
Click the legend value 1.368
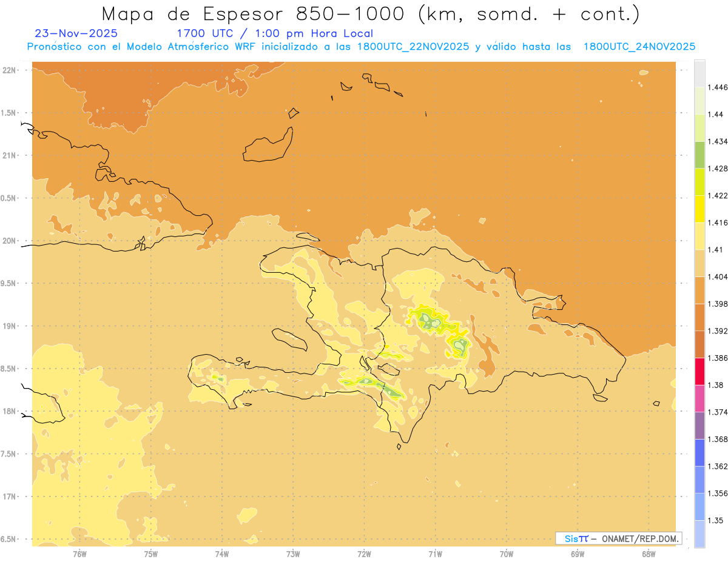pyautogui.click(x=718, y=439)
